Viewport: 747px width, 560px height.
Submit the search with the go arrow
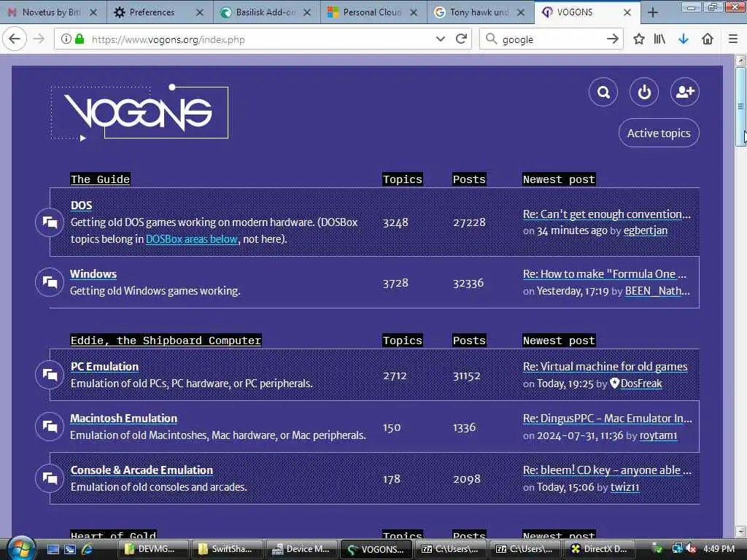tap(613, 39)
